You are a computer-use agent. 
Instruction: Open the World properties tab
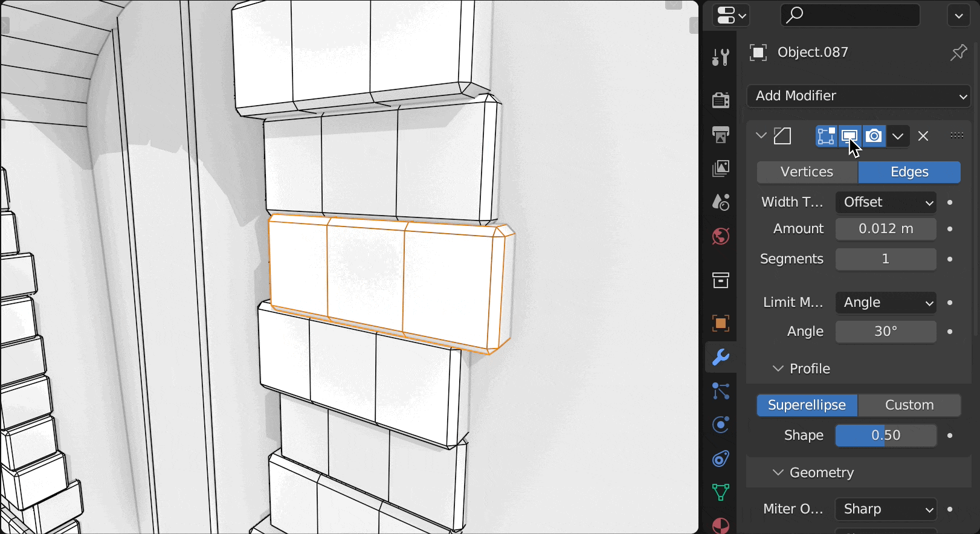click(x=720, y=236)
